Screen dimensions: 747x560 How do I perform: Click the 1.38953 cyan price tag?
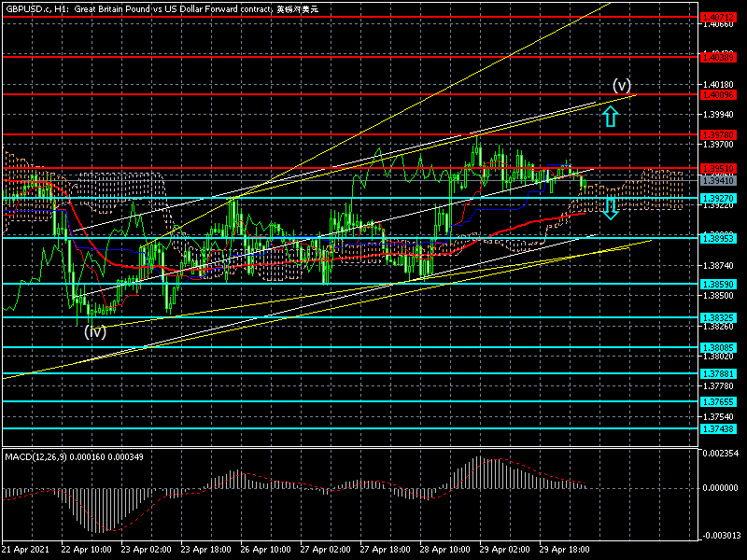click(x=718, y=238)
